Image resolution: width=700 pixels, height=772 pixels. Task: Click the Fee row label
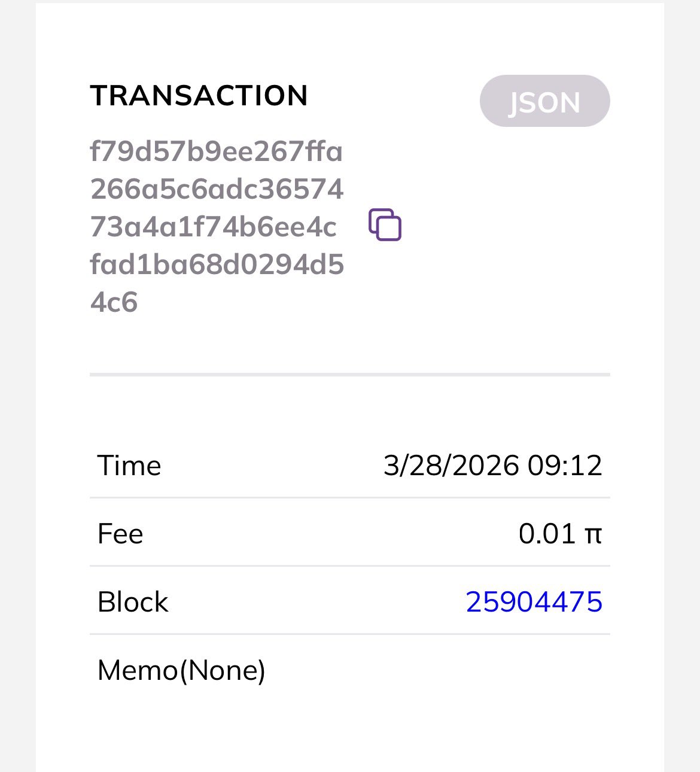click(120, 534)
